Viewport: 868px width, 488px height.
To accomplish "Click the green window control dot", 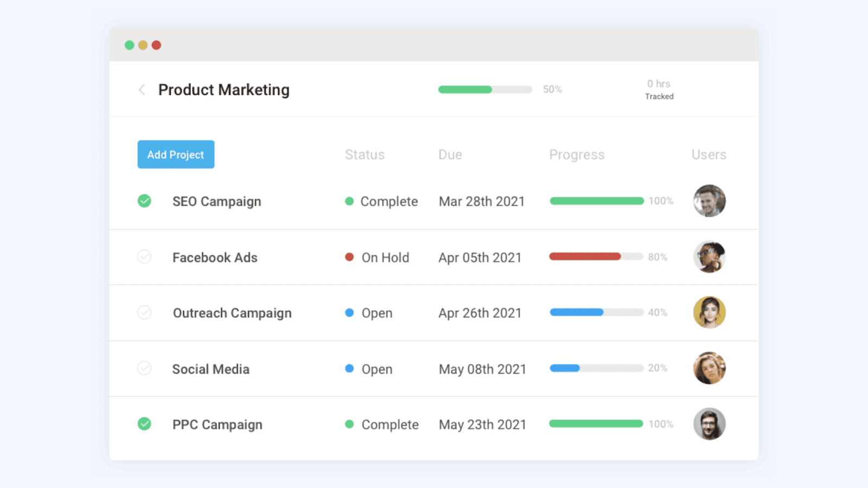I will click(129, 45).
